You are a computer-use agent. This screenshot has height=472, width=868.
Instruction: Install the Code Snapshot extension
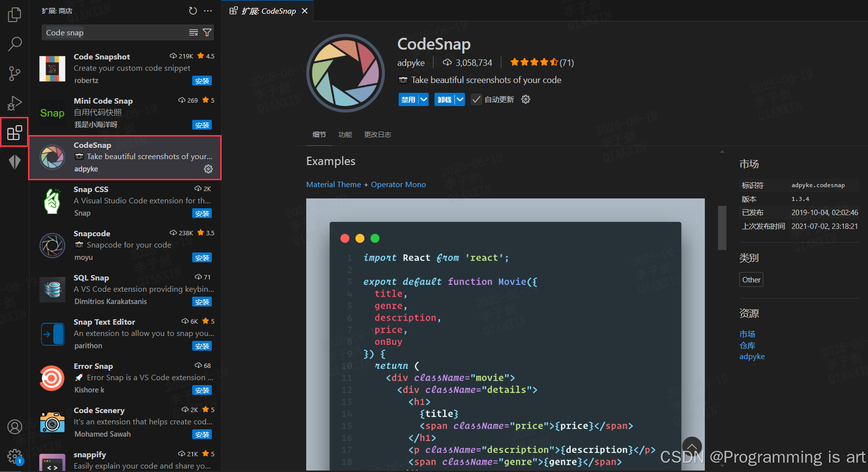pos(202,81)
